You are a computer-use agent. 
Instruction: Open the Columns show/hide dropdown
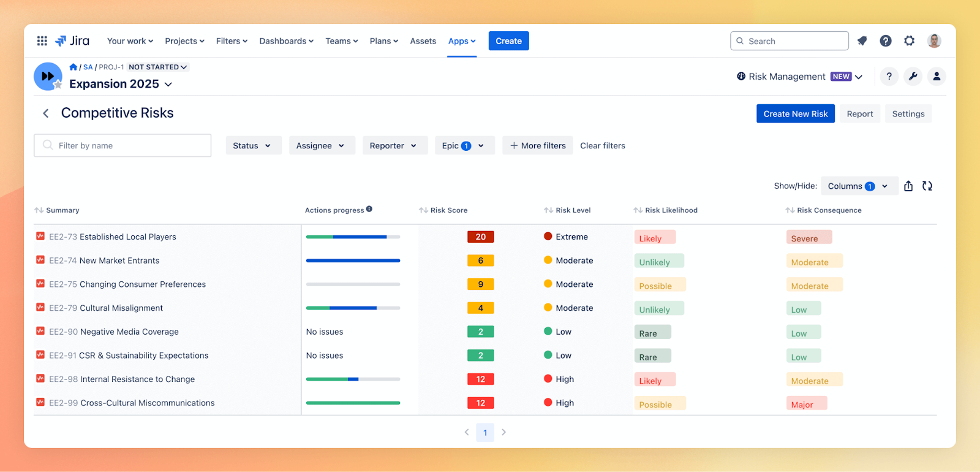[x=859, y=186]
